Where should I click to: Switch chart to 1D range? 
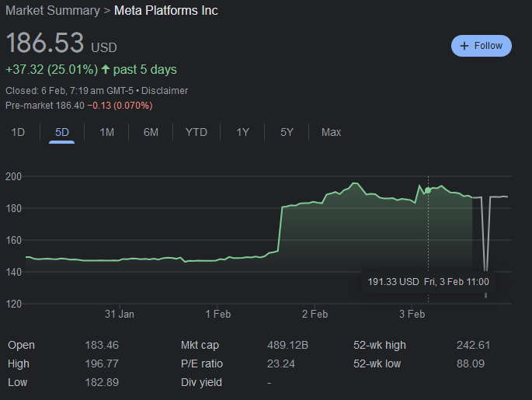pyautogui.click(x=18, y=132)
